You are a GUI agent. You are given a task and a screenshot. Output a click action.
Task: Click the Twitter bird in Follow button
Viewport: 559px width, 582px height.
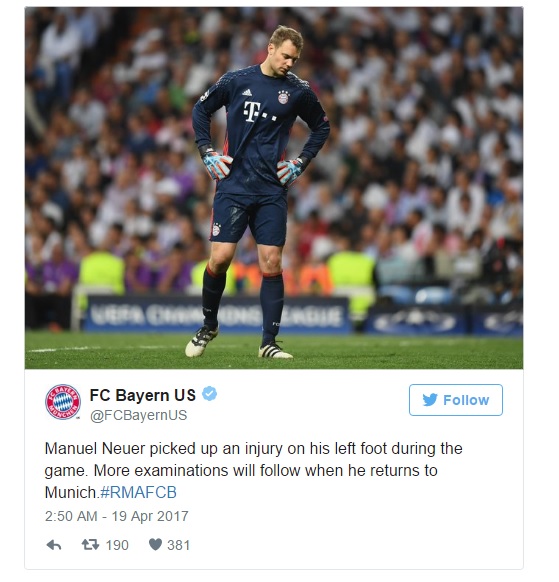(x=430, y=400)
